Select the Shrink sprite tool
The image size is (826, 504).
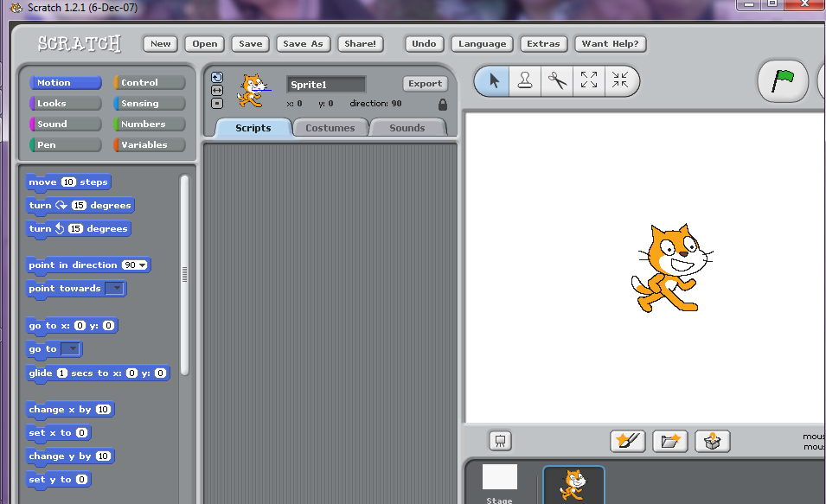pyautogui.click(x=622, y=81)
